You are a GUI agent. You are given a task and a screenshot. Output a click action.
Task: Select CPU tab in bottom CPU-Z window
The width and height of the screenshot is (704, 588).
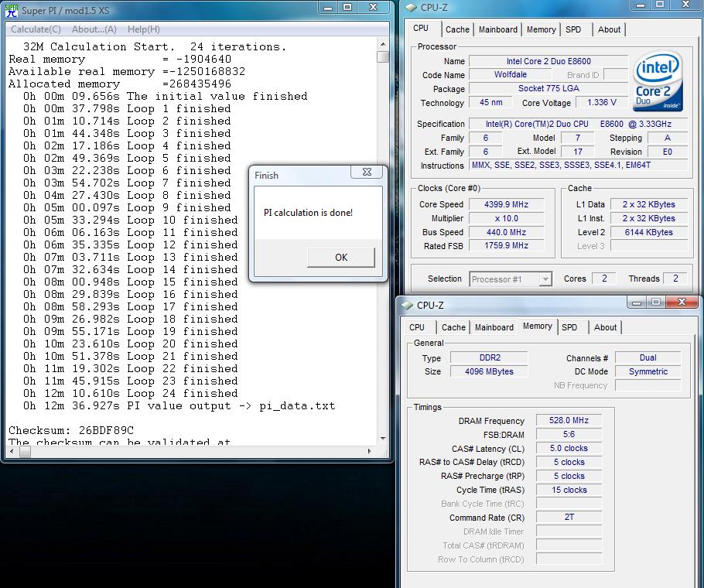click(x=417, y=327)
